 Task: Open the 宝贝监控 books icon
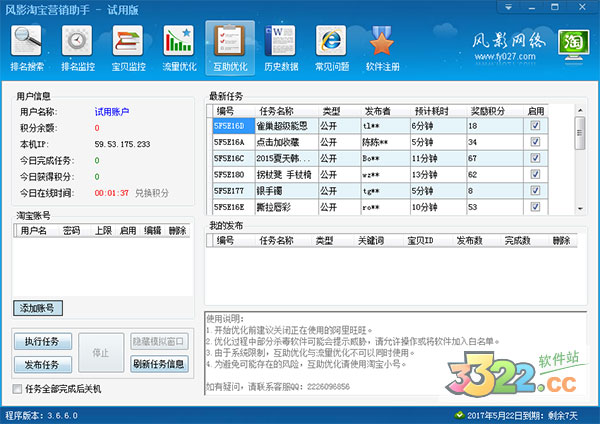tap(126, 41)
